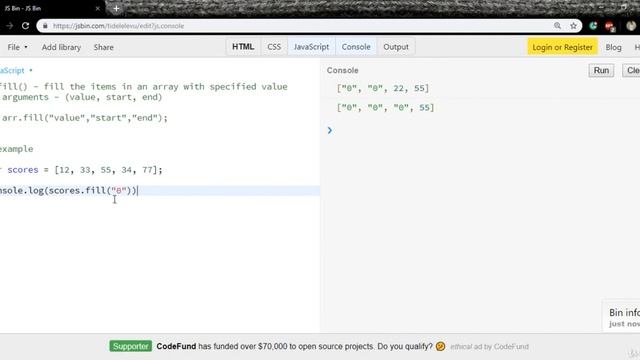
Task: Toggle the Output panel
Action: pos(396,47)
